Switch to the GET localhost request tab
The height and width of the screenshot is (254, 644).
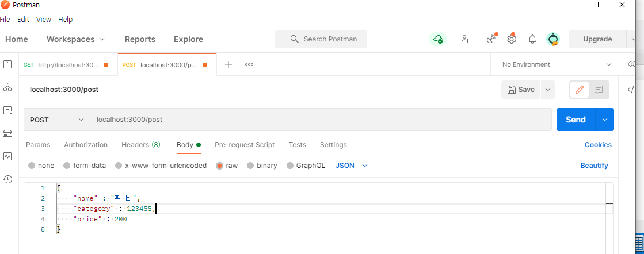68,64
